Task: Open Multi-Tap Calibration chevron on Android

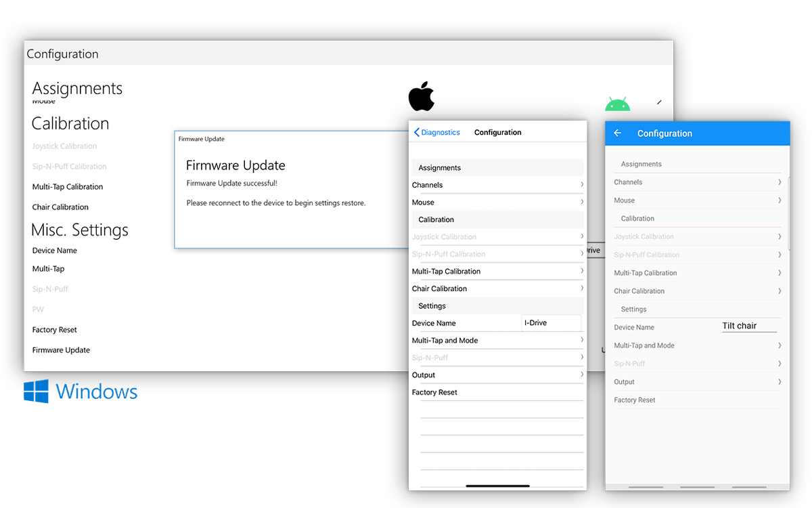Action: (779, 273)
